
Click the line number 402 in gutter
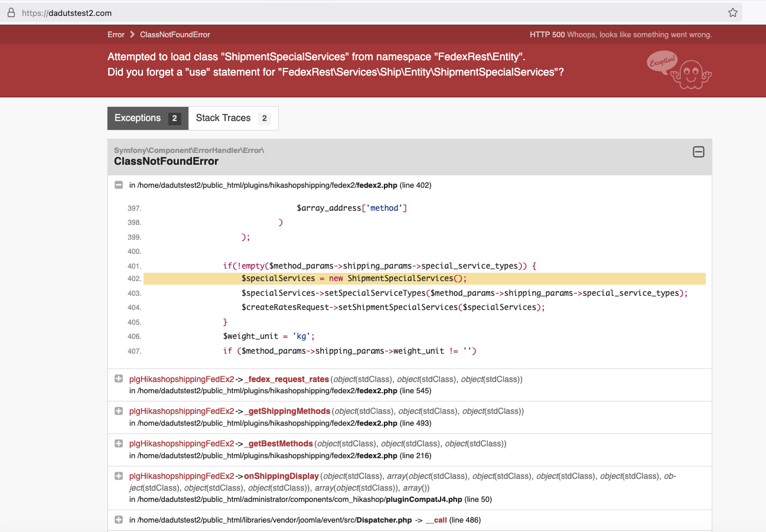tap(134, 279)
